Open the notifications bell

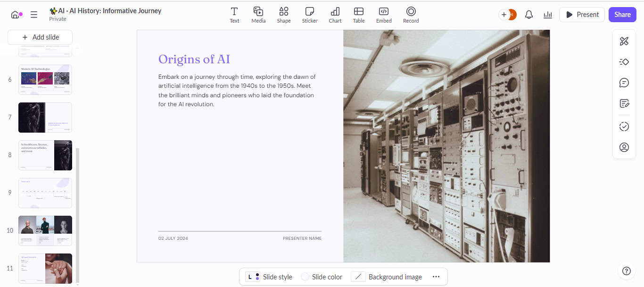point(529,15)
